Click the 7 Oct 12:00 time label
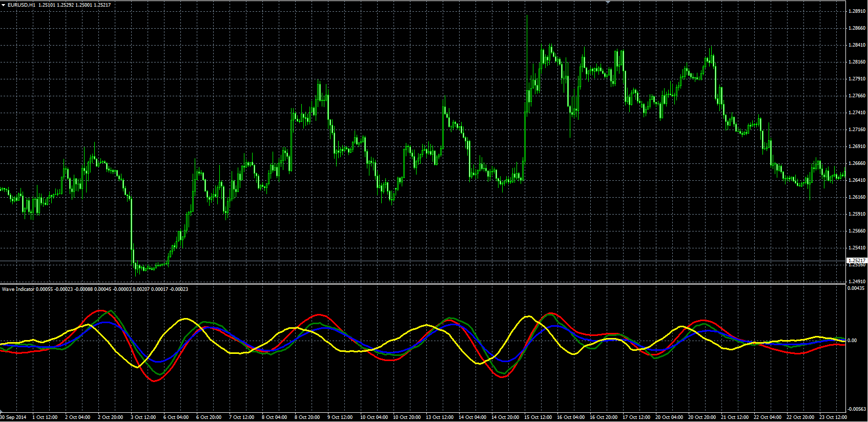This screenshot has width=868, height=422. (x=242, y=417)
